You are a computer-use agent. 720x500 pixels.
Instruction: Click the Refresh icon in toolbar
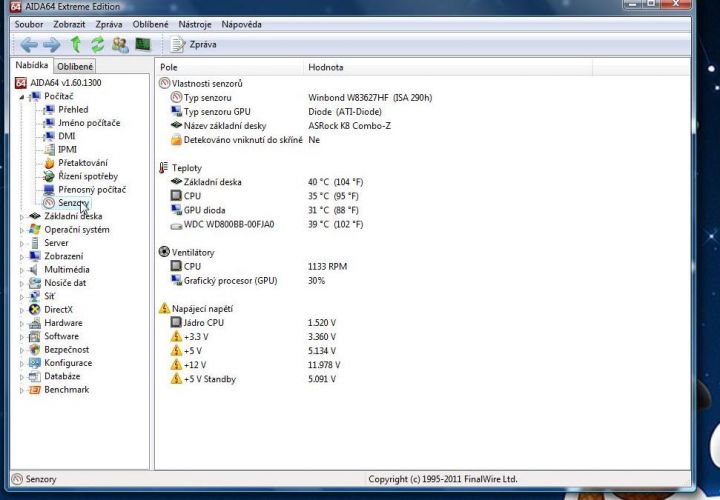coord(97,45)
